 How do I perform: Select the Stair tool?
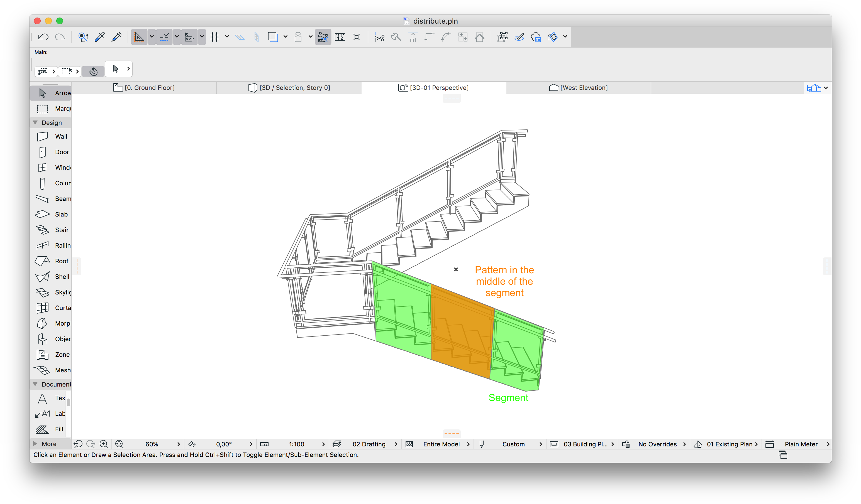[x=51, y=230]
